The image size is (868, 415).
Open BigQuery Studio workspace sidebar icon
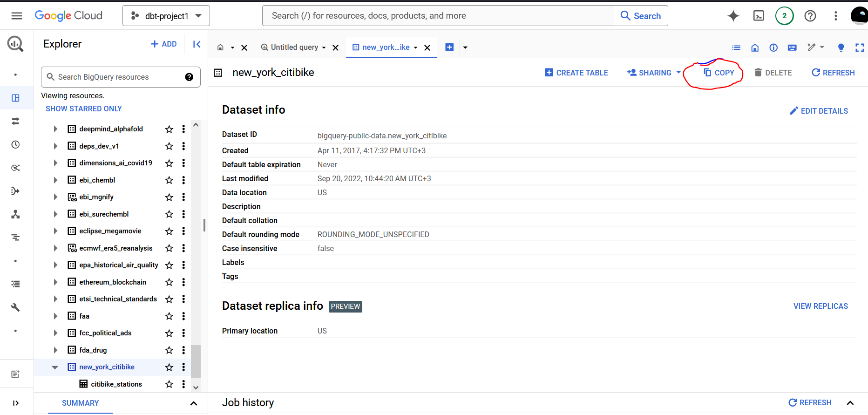(x=15, y=98)
